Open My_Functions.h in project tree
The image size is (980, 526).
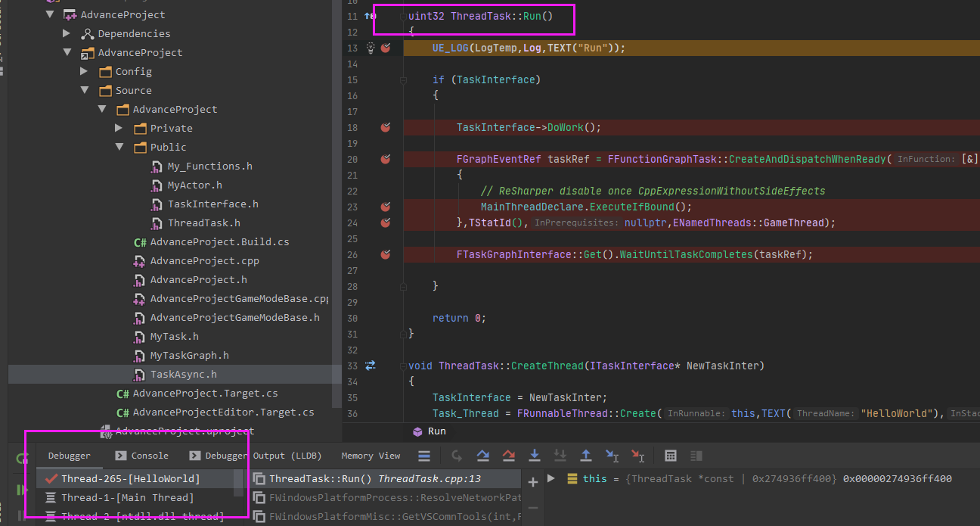(x=209, y=166)
